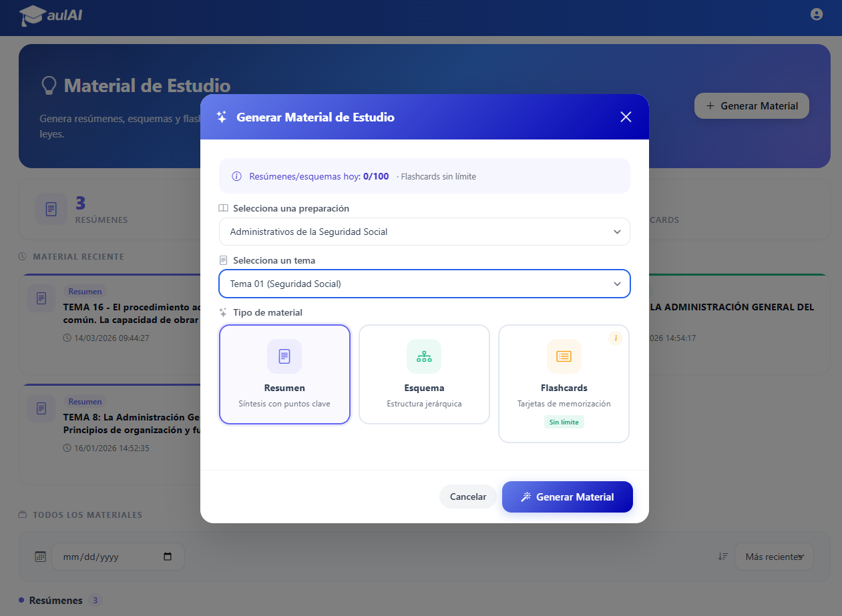Screen dimensions: 842x616
Task: Click the Generar Material button in the modal
Action: coord(567,497)
